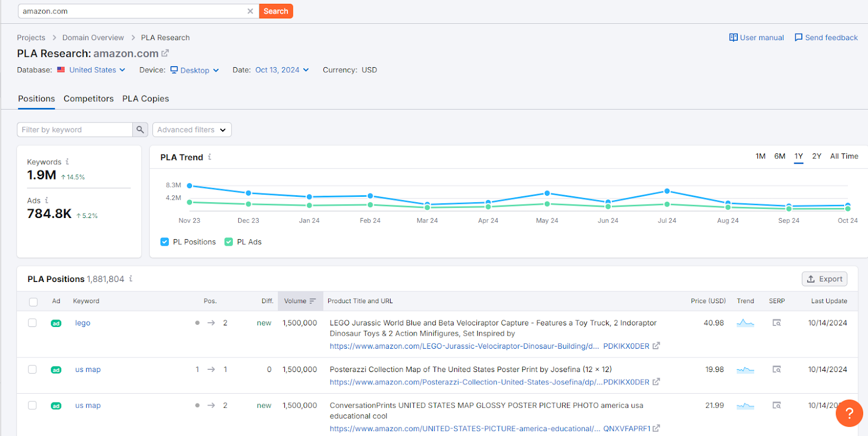Click the magnifier icon for keyword filter
This screenshot has width=868, height=436.
(x=141, y=130)
